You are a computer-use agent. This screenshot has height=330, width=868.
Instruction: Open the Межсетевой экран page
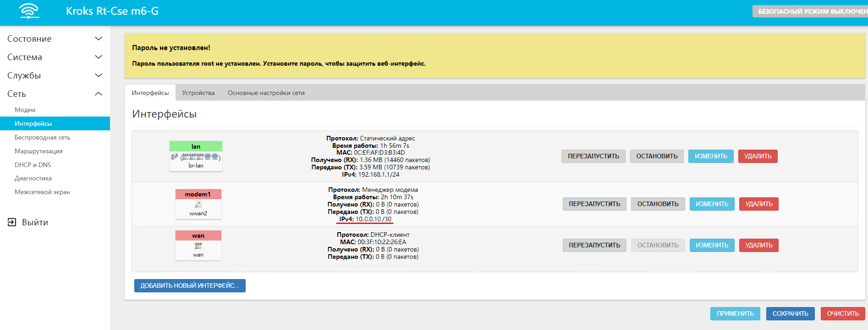[42, 192]
